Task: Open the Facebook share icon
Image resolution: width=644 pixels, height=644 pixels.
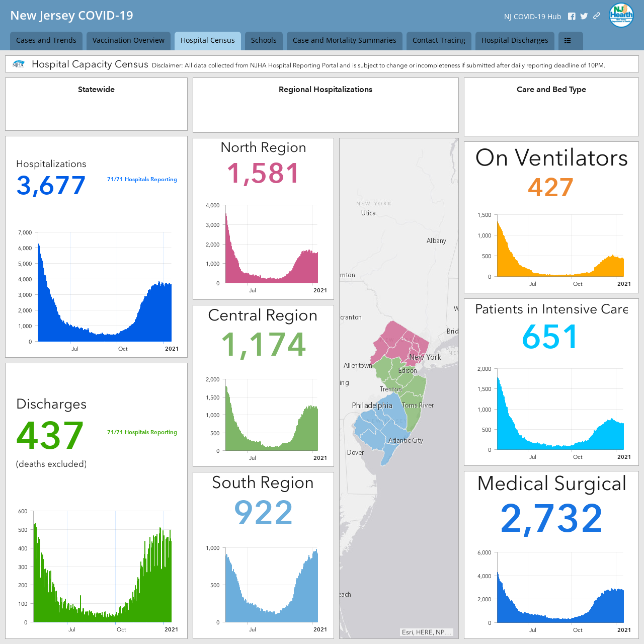Action: 572,16
